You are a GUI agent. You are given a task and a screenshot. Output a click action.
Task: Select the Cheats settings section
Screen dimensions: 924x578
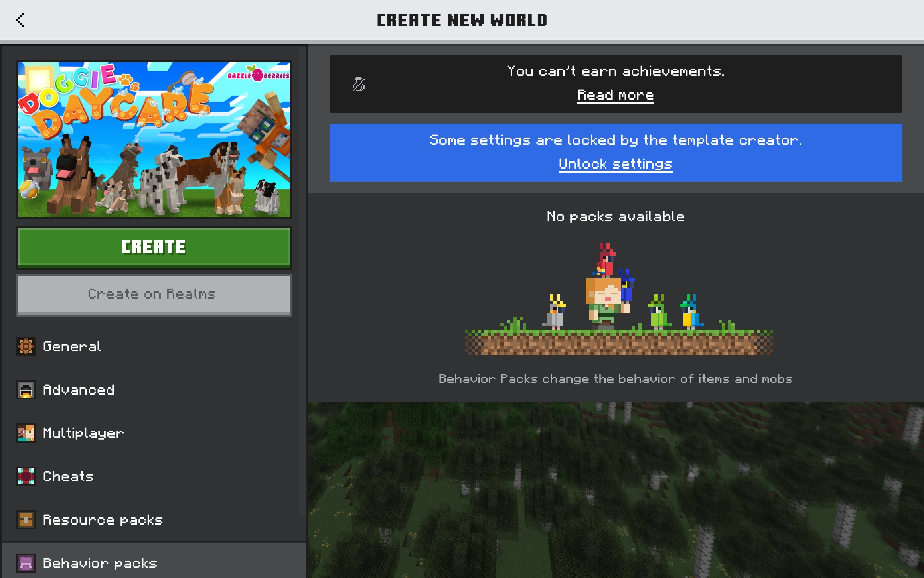pyautogui.click(x=154, y=476)
